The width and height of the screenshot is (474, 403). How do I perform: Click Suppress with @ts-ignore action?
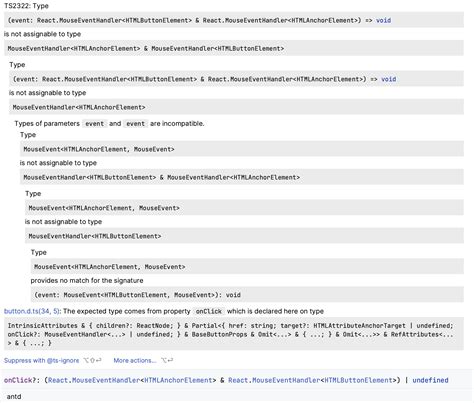[x=41, y=360]
